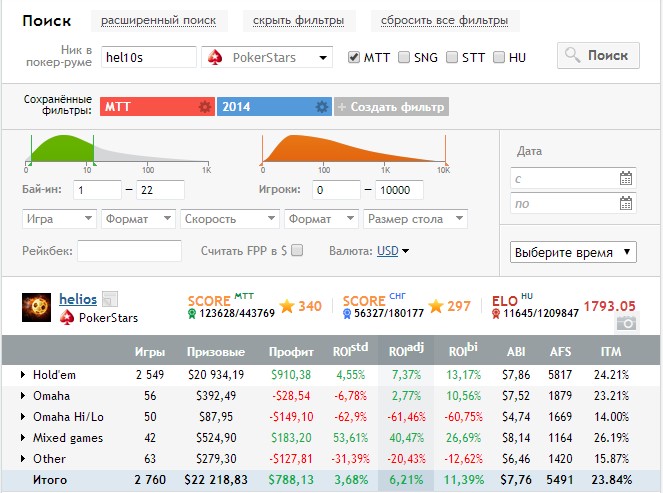Open settings gear on 2014 saved filter

(321, 107)
